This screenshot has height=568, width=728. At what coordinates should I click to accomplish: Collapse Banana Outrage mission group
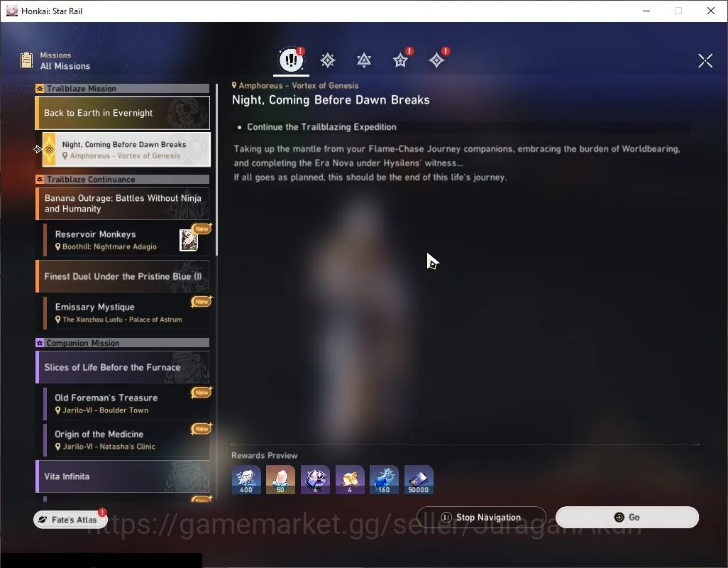pyautogui.click(x=123, y=204)
